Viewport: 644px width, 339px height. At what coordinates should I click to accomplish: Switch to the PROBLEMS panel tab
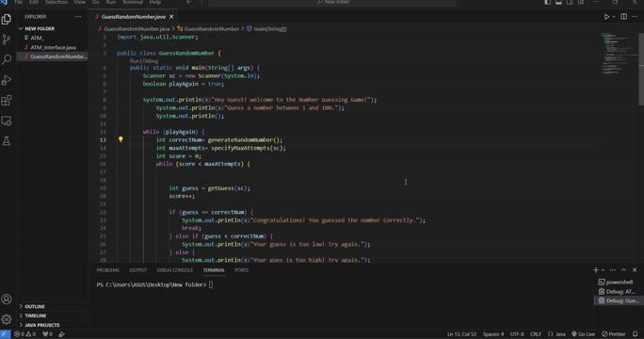pos(108,270)
